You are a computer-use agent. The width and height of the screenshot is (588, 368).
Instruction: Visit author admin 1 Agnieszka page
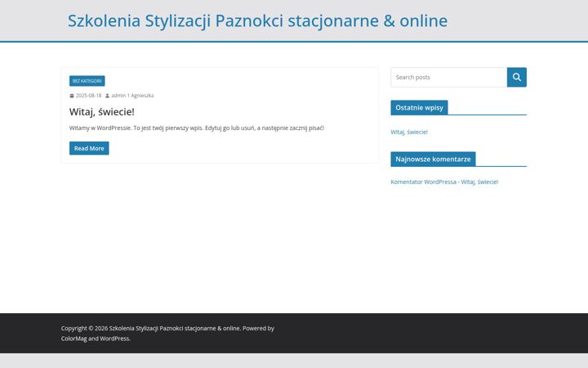click(x=132, y=96)
